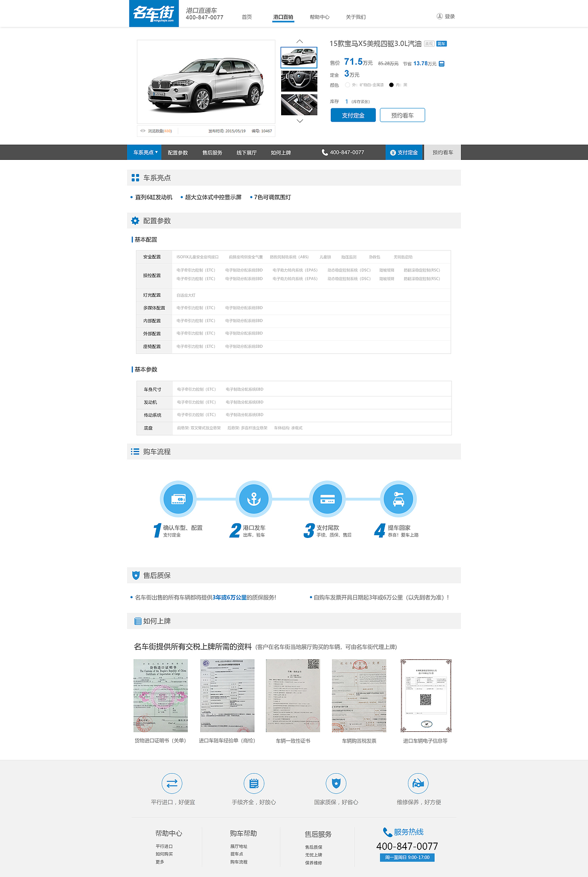Open footer link 如何购买
The image size is (588, 877).
(x=164, y=854)
